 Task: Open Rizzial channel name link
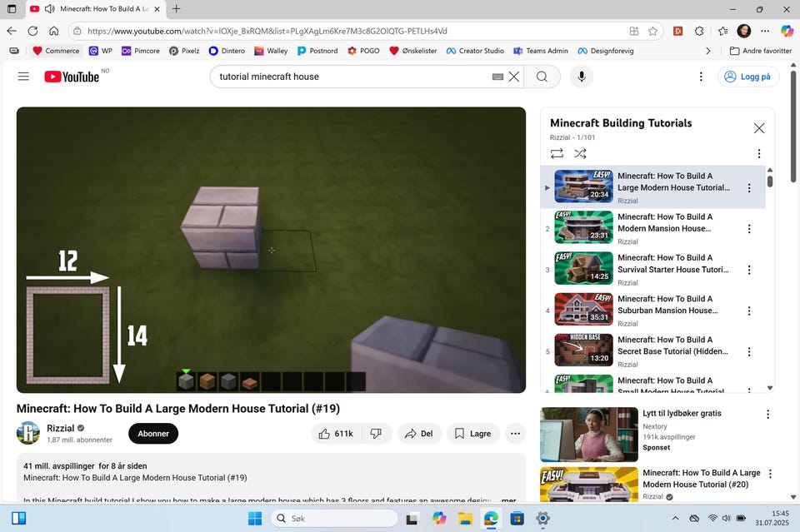[61, 428]
